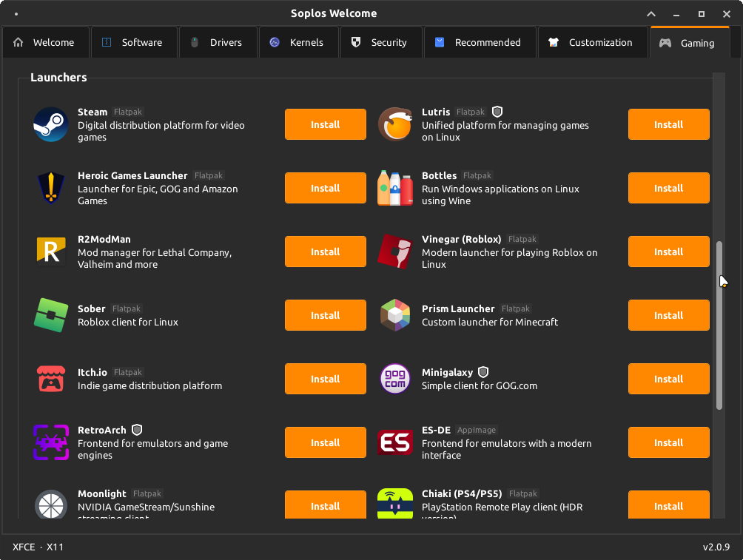The height and width of the screenshot is (560, 743).
Task: Click the 'Flatpak' tag beside Steam
Action: click(128, 112)
